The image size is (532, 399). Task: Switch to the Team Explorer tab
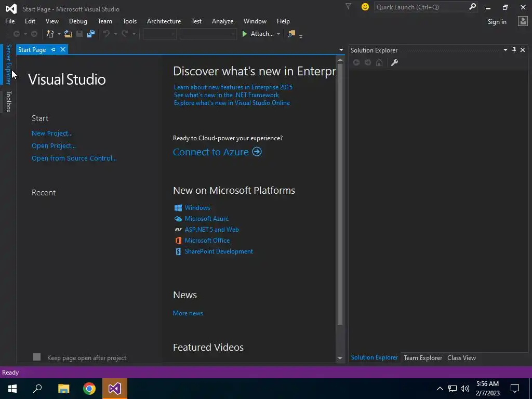(423, 357)
